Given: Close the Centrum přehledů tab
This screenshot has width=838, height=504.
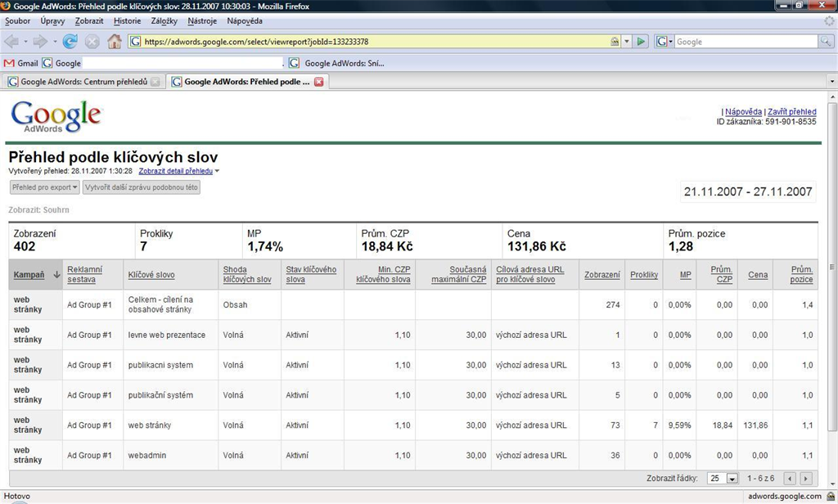Looking at the screenshot, I should [155, 82].
